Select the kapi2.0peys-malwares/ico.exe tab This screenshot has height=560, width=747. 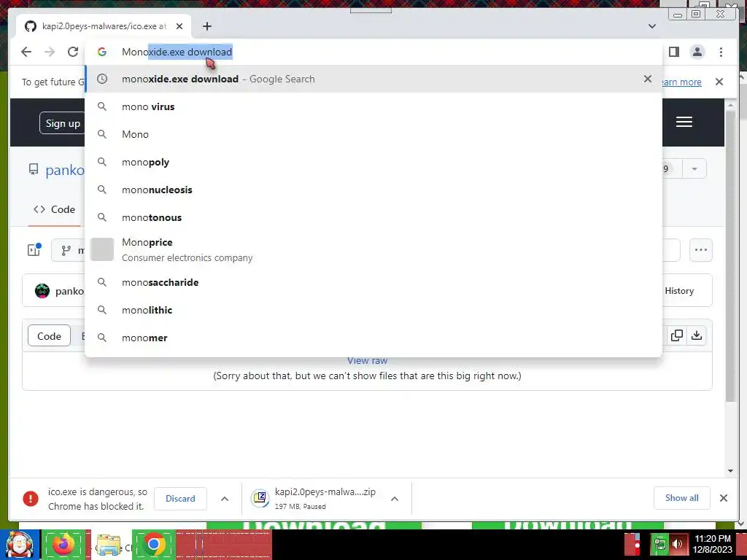point(104,26)
